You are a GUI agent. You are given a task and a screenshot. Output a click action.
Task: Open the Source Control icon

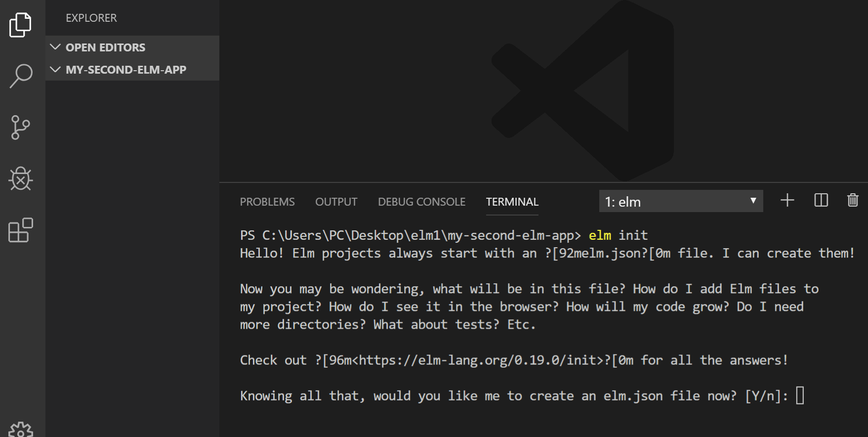20,128
